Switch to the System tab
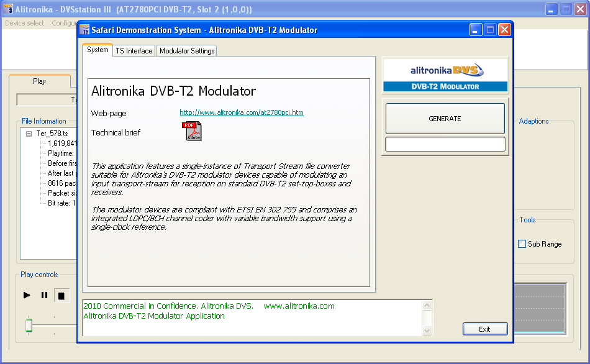 click(x=98, y=50)
